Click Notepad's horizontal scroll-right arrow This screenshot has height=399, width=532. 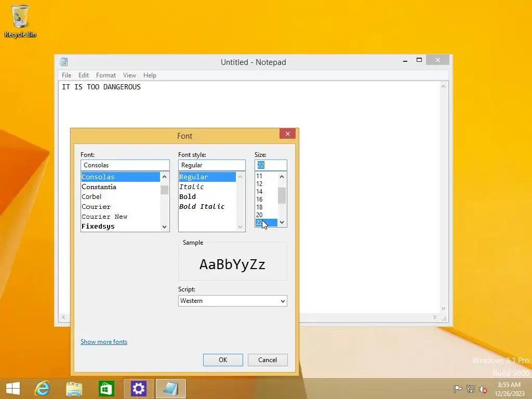435,317
